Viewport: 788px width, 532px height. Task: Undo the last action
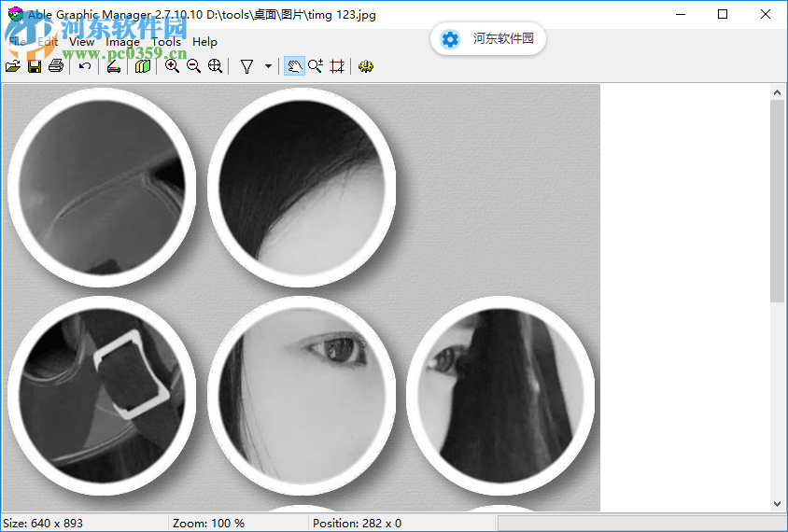point(84,66)
